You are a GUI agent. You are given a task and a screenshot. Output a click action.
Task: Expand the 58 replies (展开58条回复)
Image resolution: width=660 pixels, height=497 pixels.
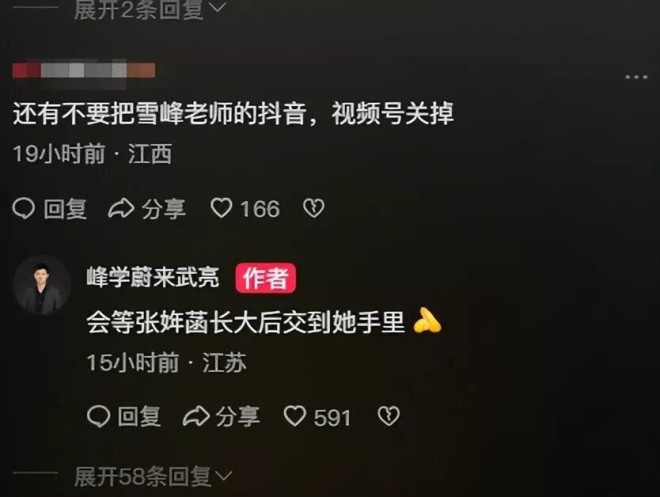(x=153, y=476)
